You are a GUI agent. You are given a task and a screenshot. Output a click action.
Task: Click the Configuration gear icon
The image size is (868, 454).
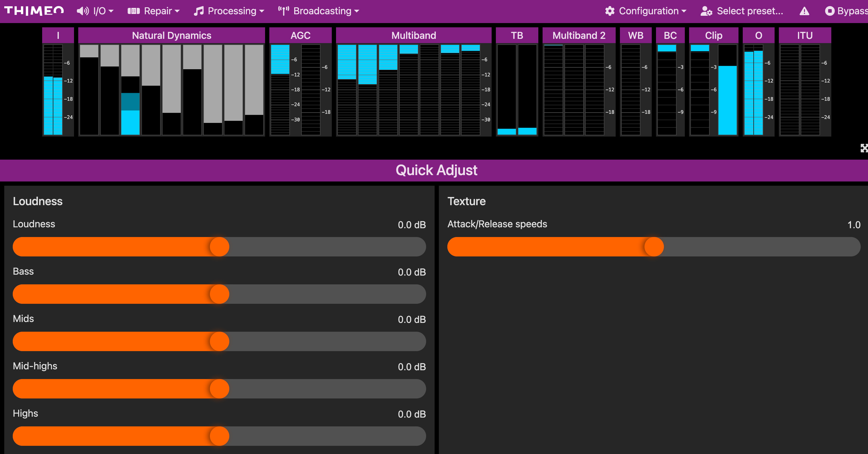tap(610, 11)
